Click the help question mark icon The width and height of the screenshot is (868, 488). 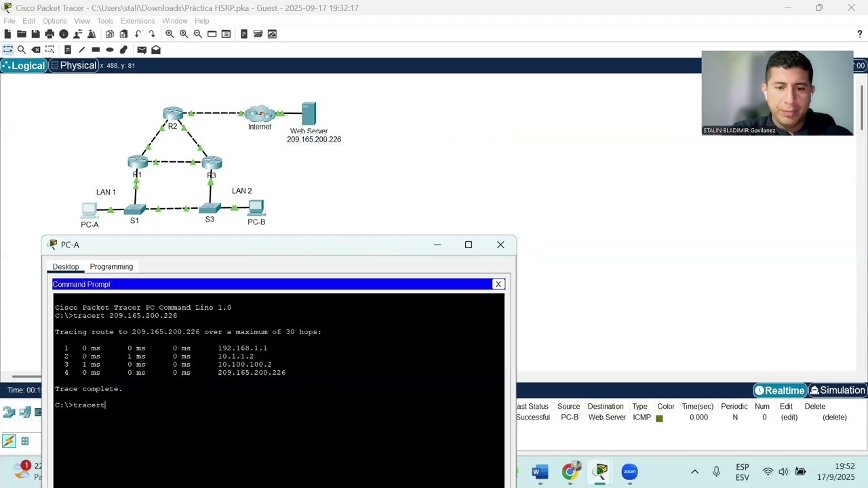(x=860, y=34)
